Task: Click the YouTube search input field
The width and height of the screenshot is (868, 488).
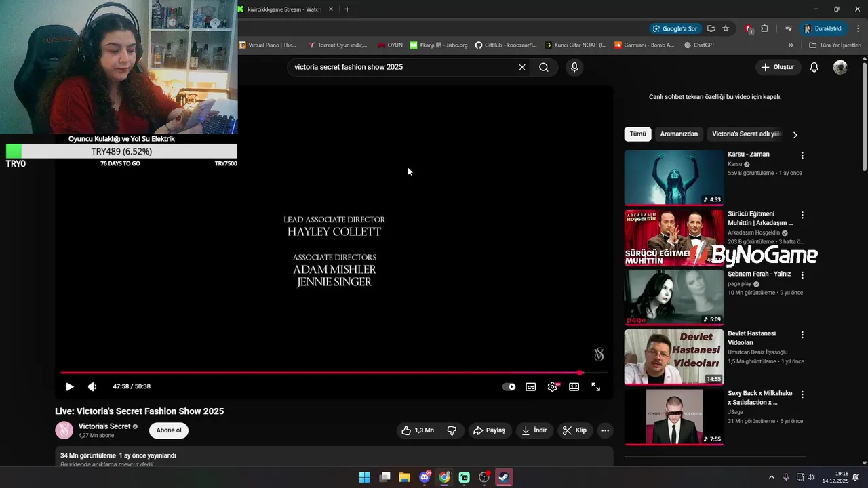Action: click(x=403, y=67)
